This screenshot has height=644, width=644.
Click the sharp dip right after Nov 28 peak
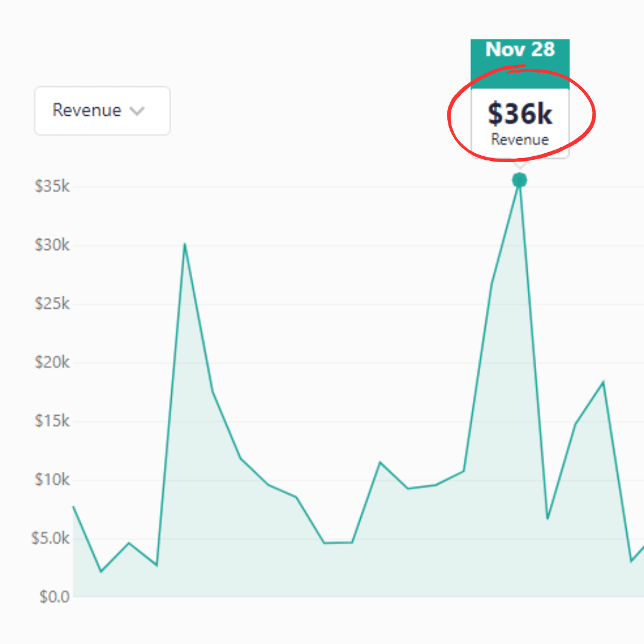pyautogui.click(x=547, y=518)
